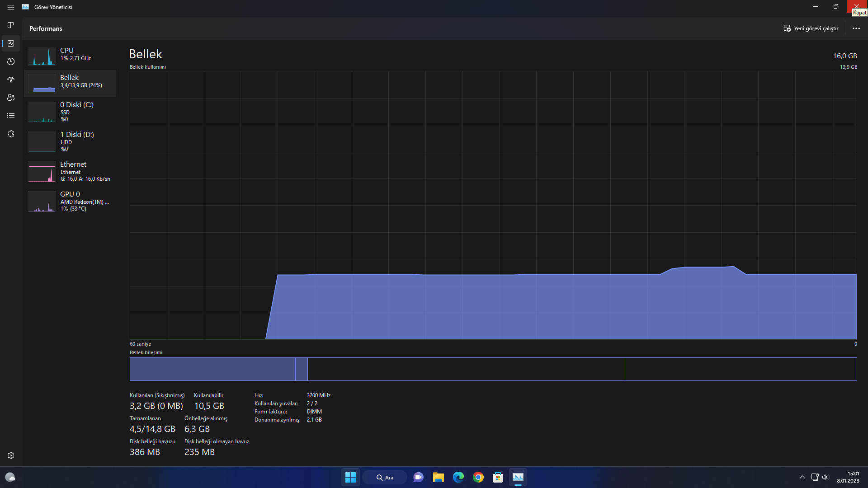Open the network status tray icon
Viewport: 868px width, 488px height.
pos(815,477)
